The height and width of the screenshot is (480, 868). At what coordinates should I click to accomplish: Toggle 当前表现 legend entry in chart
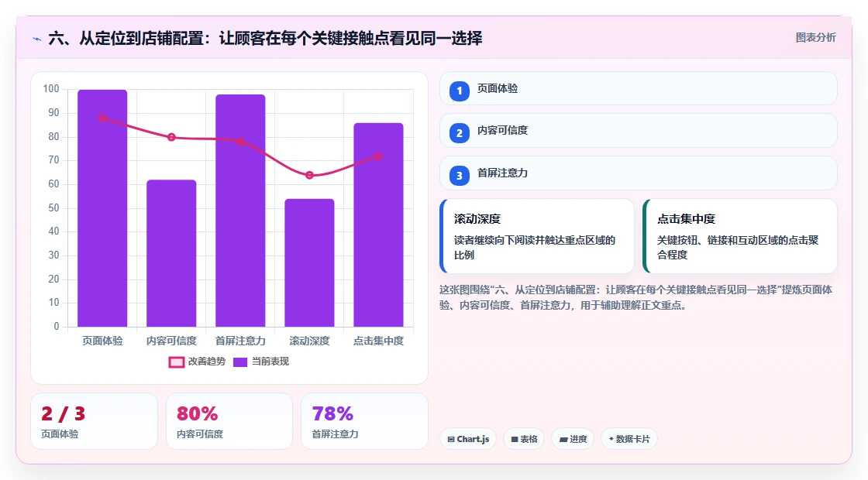(260, 362)
